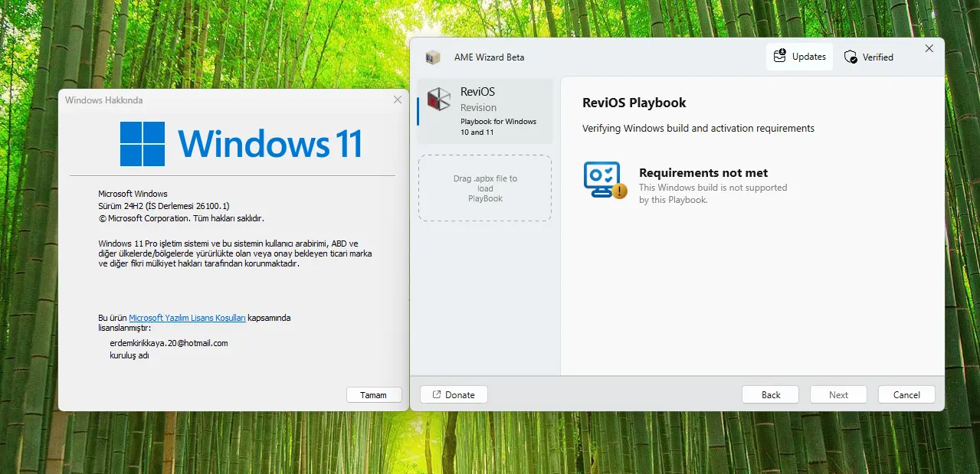Click the disabled Next button
This screenshot has width=980, height=474.
coord(838,394)
